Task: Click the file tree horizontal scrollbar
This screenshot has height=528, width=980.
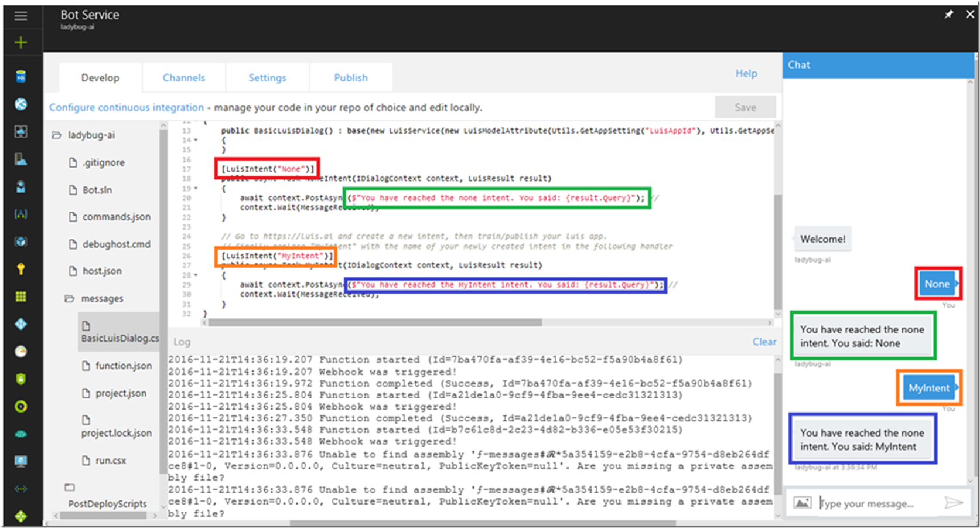Action: pos(104,516)
